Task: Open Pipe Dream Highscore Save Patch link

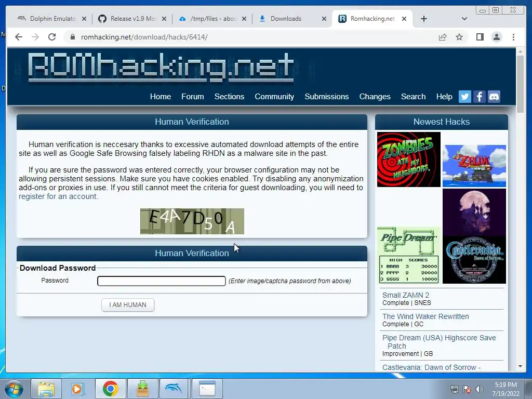Action: point(439,342)
